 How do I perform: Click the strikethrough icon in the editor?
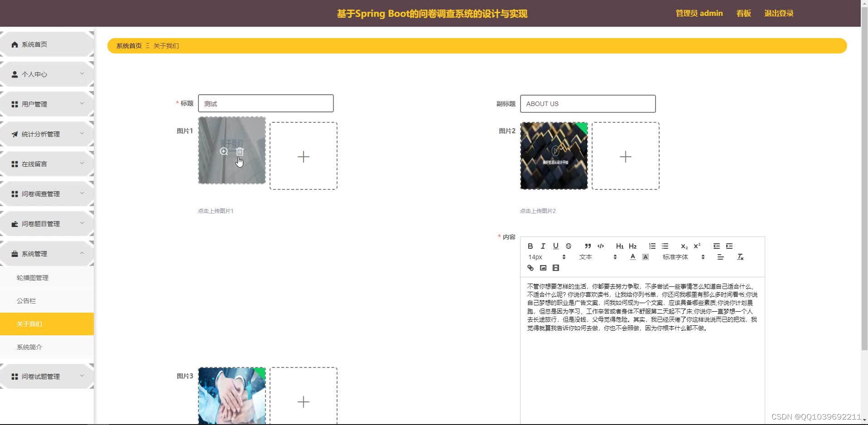(x=569, y=246)
